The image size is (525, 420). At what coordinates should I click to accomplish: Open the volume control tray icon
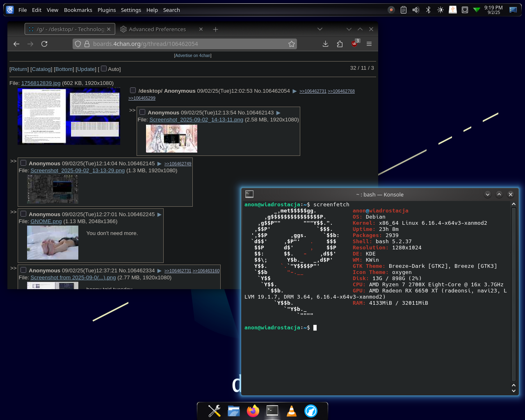(415, 10)
